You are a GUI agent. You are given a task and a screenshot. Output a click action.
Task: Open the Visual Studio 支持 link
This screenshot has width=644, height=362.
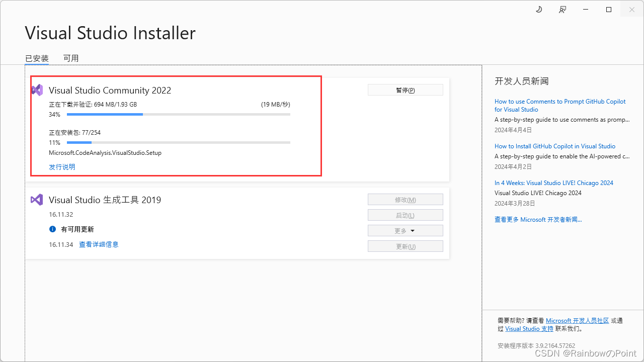(x=529, y=329)
